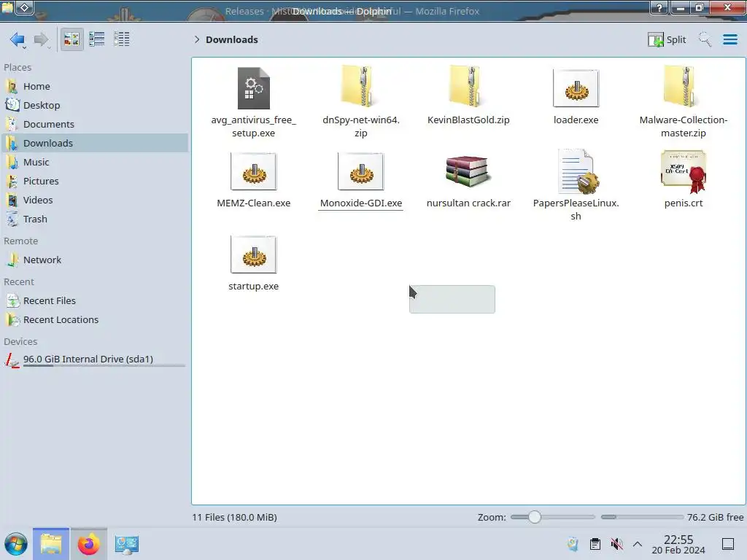Click the loader.exe filename label
The image size is (747, 560).
[x=576, y=120]
